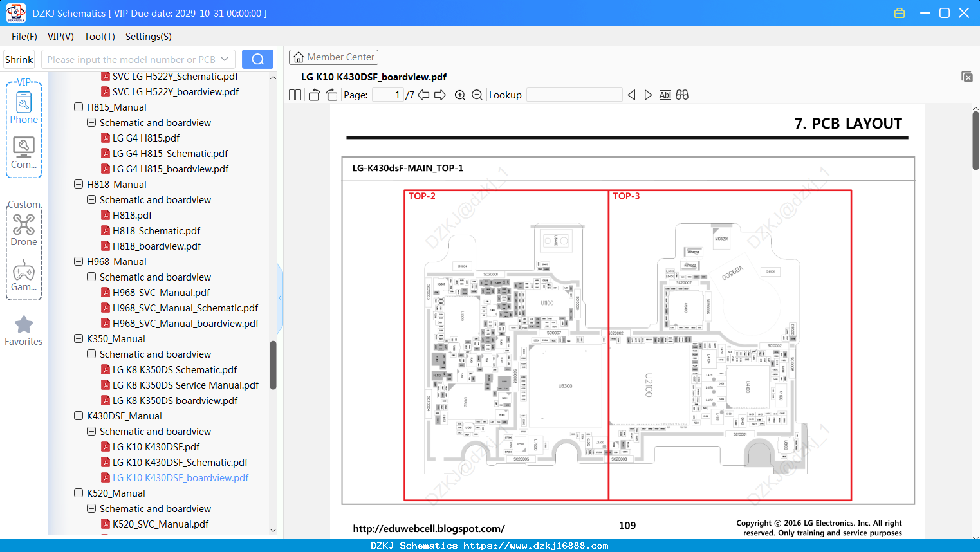Open the VIP(V) menu
980x552 pixels.
tap(60, 37)
